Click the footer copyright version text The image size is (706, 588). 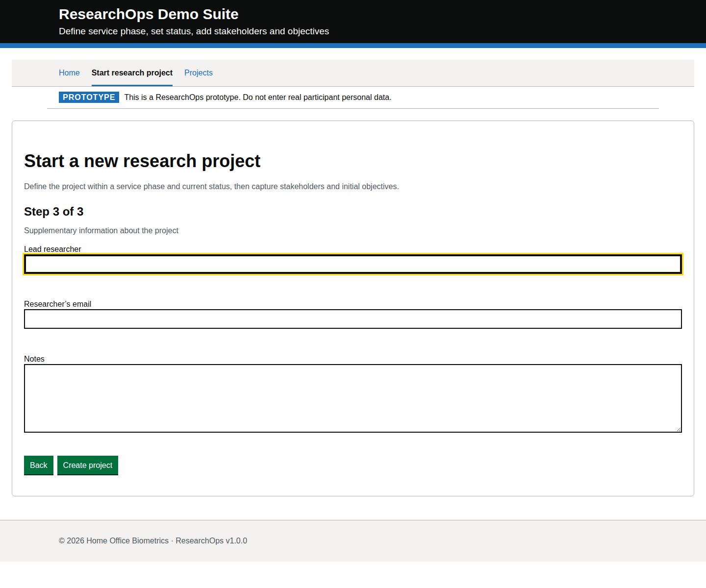tap(153, 540)
